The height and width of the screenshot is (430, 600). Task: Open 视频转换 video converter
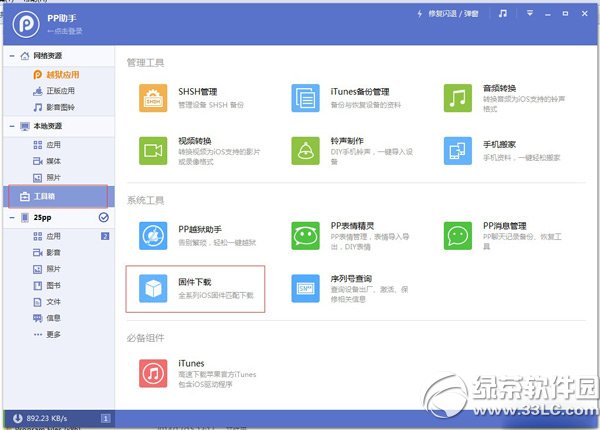[x=153, y=150]
